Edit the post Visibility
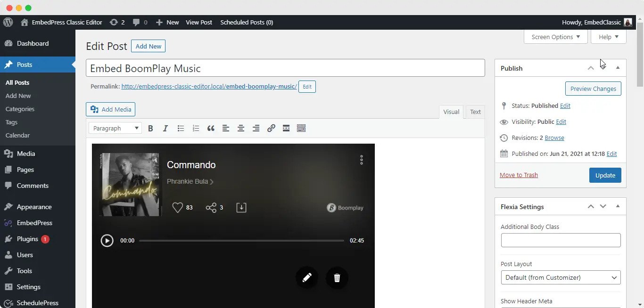This screenshot has width=644, height=308. 561,122
